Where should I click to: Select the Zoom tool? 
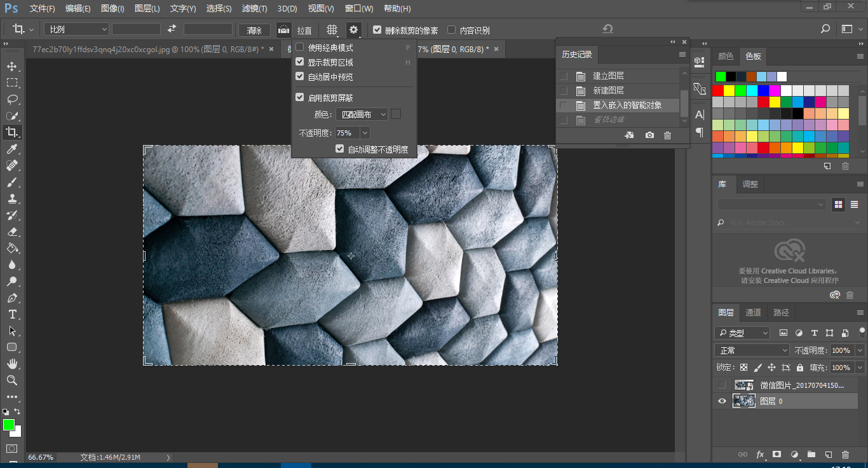(12, 380)
